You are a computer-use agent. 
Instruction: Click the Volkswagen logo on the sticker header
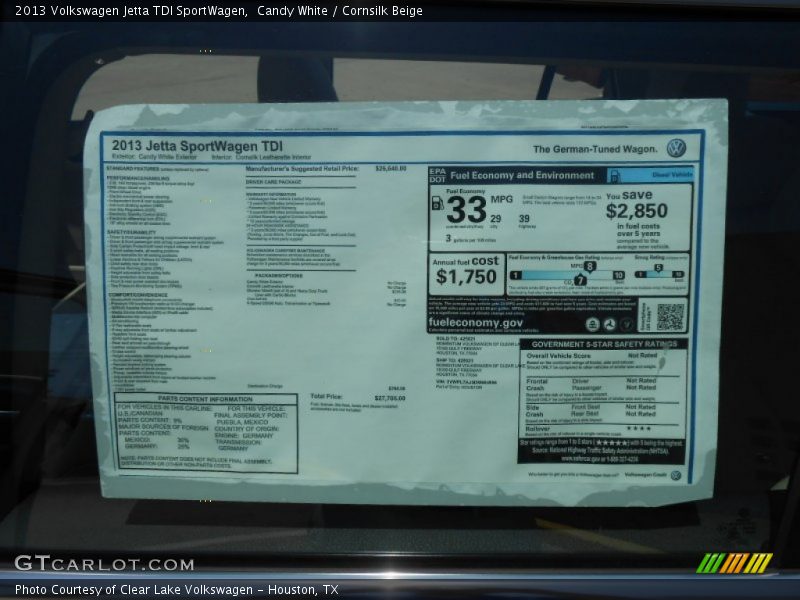pyautogui.click(x=676, y=148)
